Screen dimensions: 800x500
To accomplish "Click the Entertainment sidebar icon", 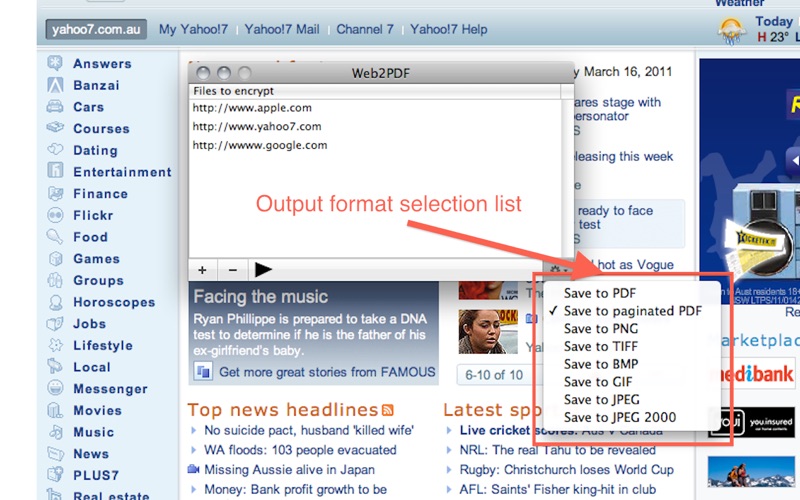I will (55, 171).
